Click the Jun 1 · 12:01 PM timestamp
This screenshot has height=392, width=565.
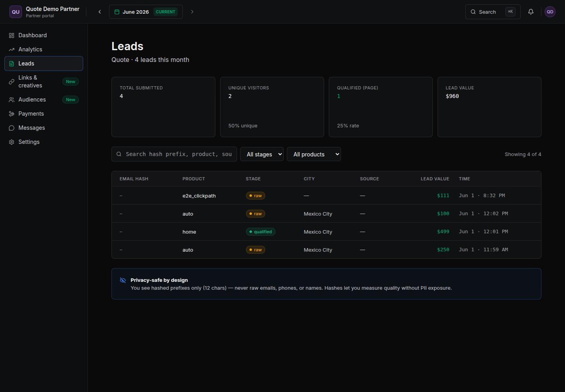coord(483,232)
